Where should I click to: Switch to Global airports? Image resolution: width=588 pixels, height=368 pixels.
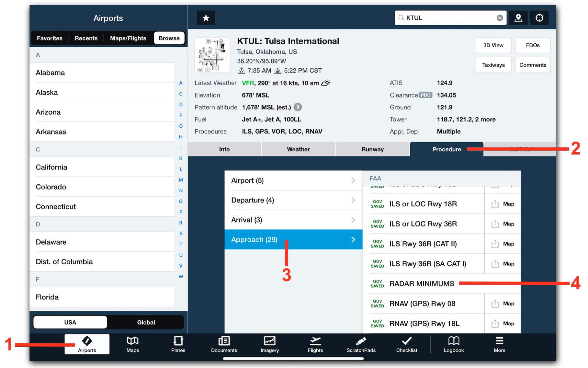(146, 322)
